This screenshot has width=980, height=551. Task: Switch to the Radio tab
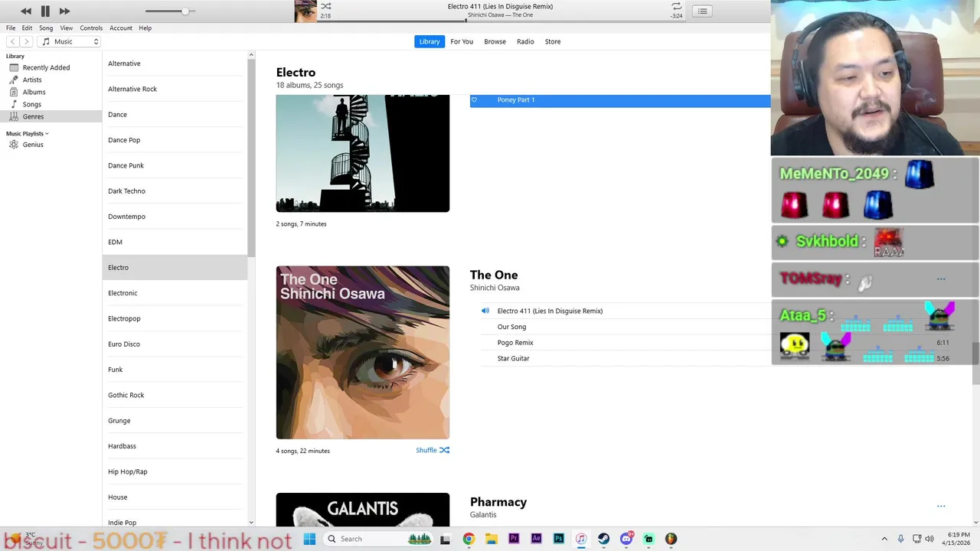tap(525, 41)
